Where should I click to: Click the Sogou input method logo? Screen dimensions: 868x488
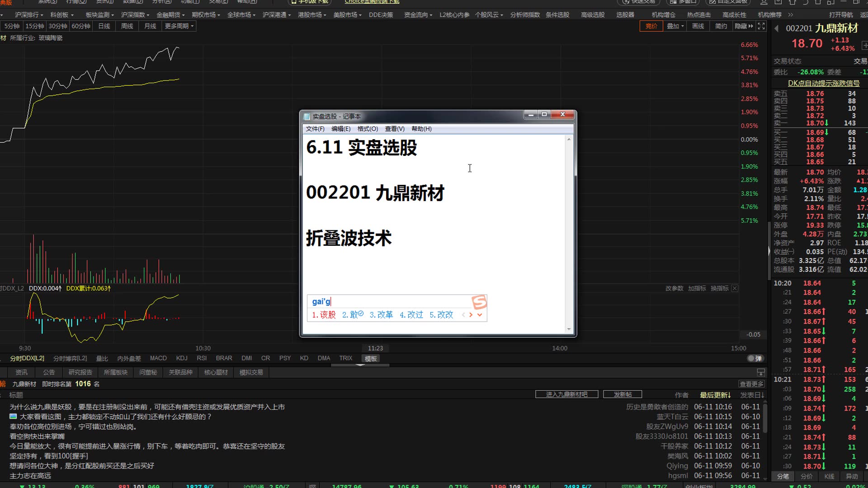[x=479, y=301]
